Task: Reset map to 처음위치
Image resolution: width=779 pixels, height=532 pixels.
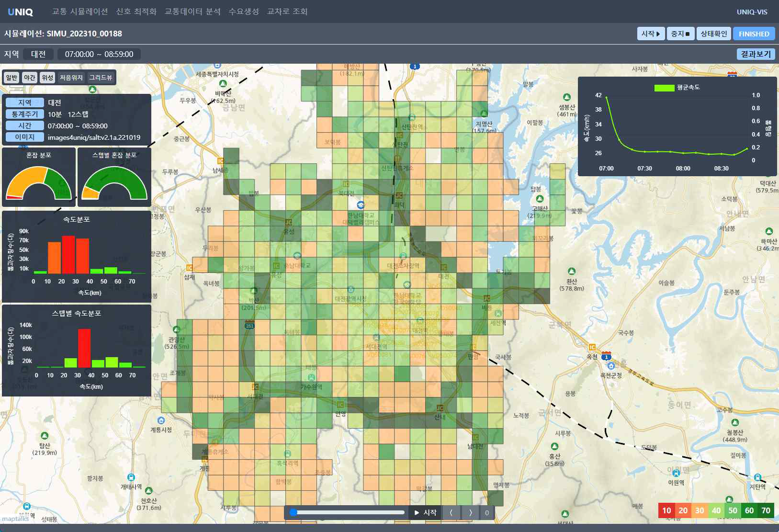Action: click(71, 78)
